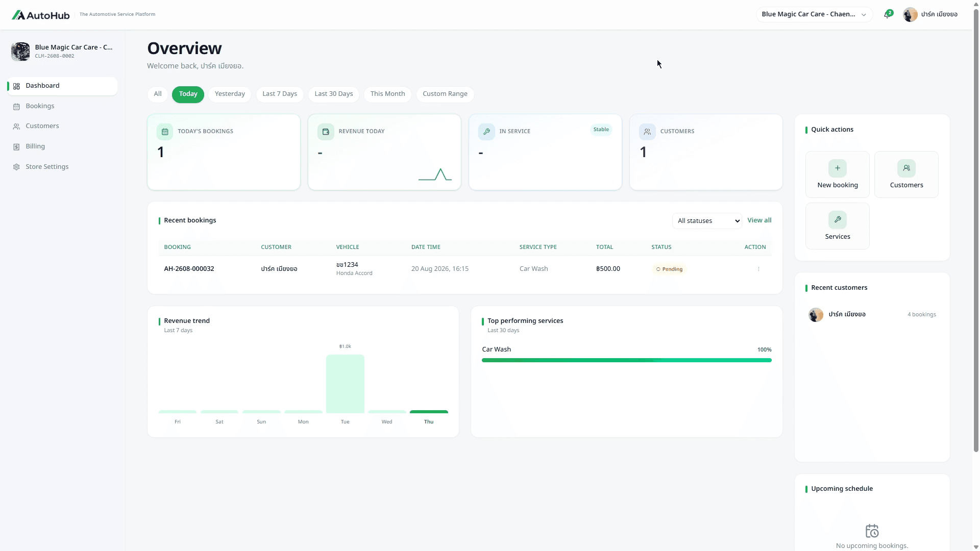The width and height of the screenshot is (980, 551).
Task: Open the user profile menu in header
Action: tap(930, 15)
